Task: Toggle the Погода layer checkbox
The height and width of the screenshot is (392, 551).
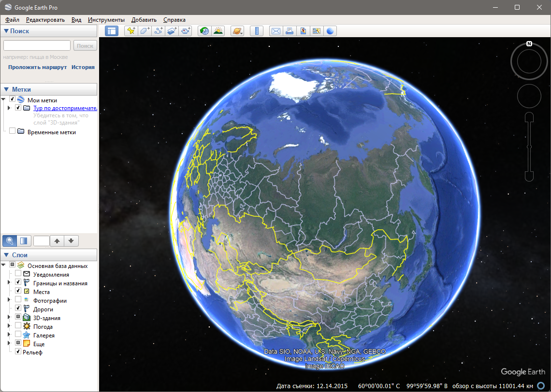Action: (x=18, y=326)
